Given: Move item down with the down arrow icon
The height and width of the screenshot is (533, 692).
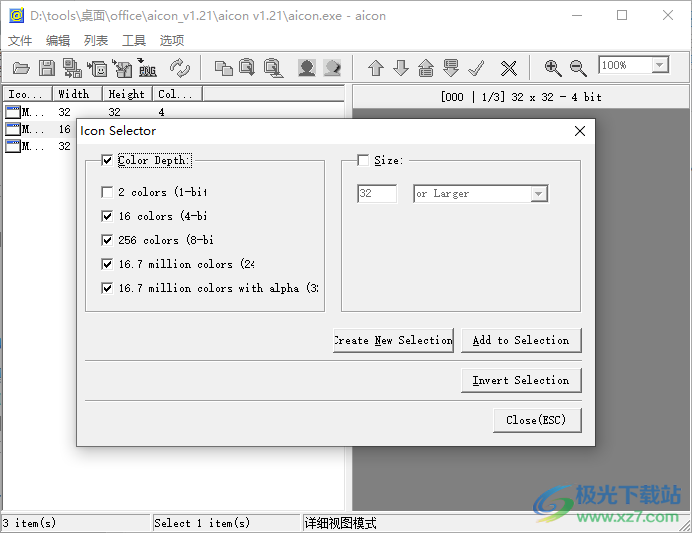Looking at the screenshot, I should point(401,68).
